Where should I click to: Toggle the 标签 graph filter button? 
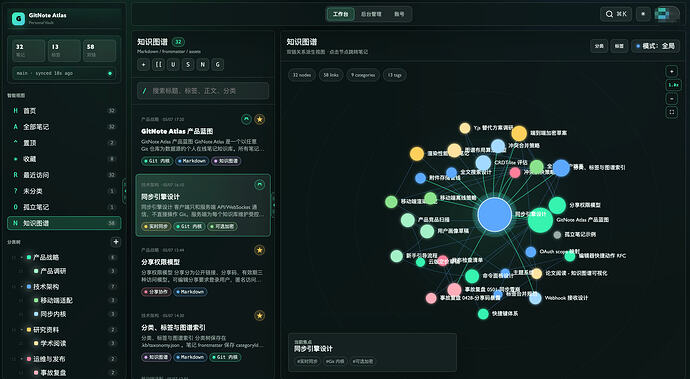619,46
